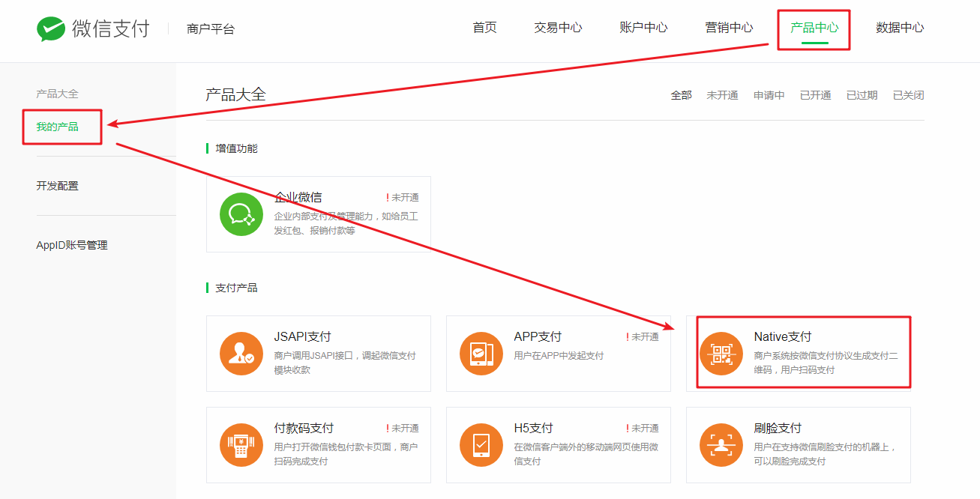Open the 营销中心 navigation item
The image size is (980, 499).
(x=729, y=28)
